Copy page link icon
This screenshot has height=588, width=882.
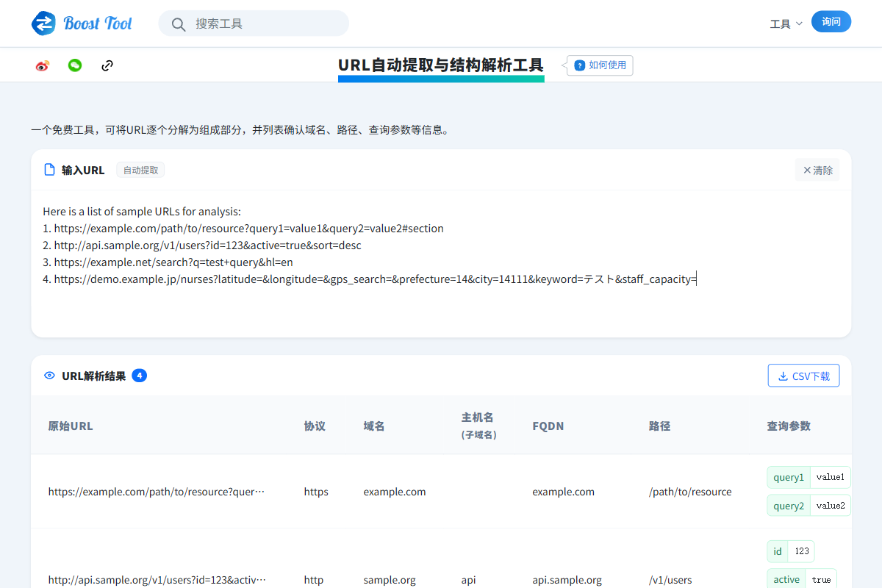pyautogui.click(x=107, y=65)
